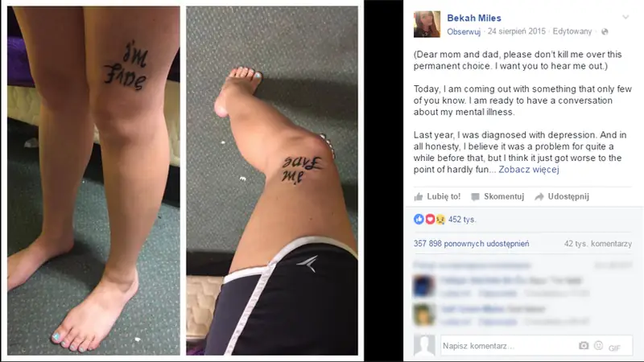Expand post text with Zobacz więcej
This screenshot has width=644, height=362.
tap(529, 170)
